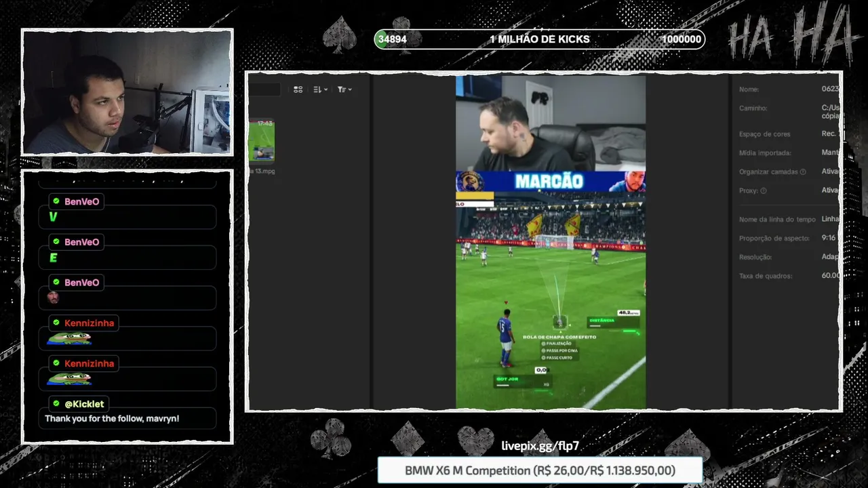This screenshot has height=488, width=868.
Task: Open the media filter dropdown
Action: click(x=344, y=89)
